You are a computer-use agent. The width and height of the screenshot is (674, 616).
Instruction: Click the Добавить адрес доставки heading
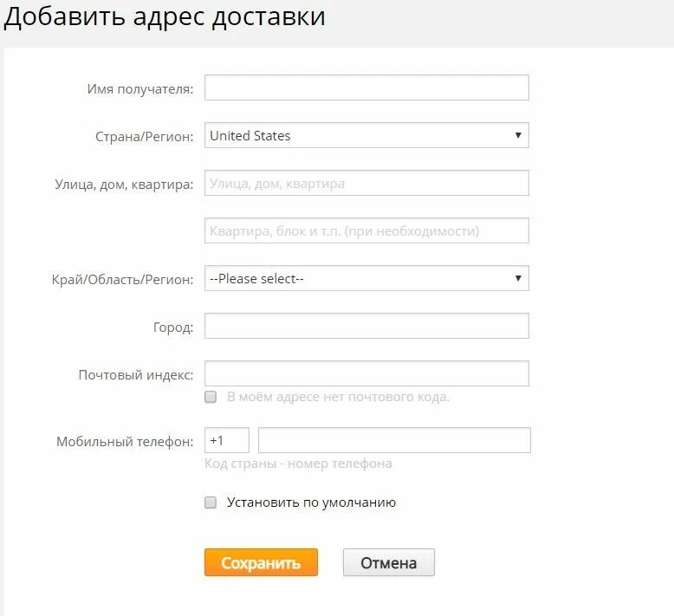(165, 17)
